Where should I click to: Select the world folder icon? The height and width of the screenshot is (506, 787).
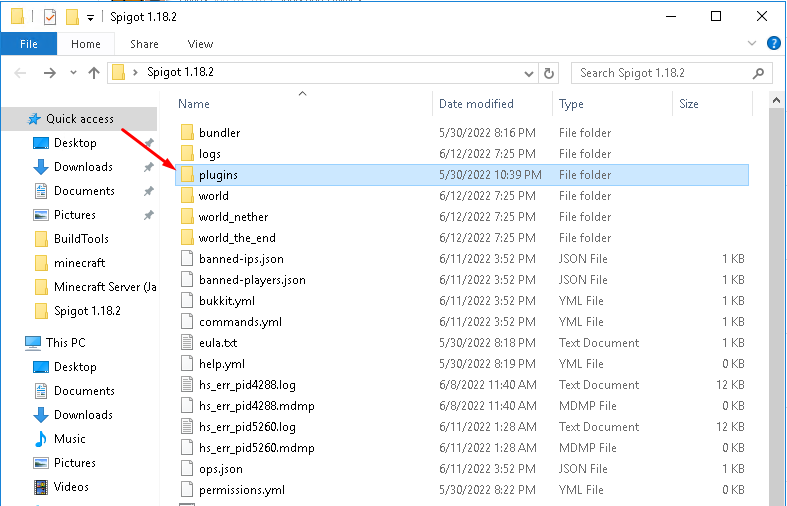(x=187, y=196)
